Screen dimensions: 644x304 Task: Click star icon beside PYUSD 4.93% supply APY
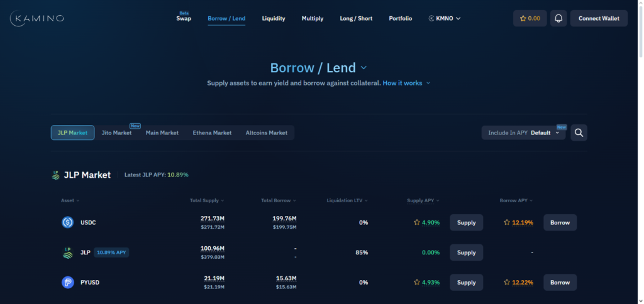click(417, 282)
